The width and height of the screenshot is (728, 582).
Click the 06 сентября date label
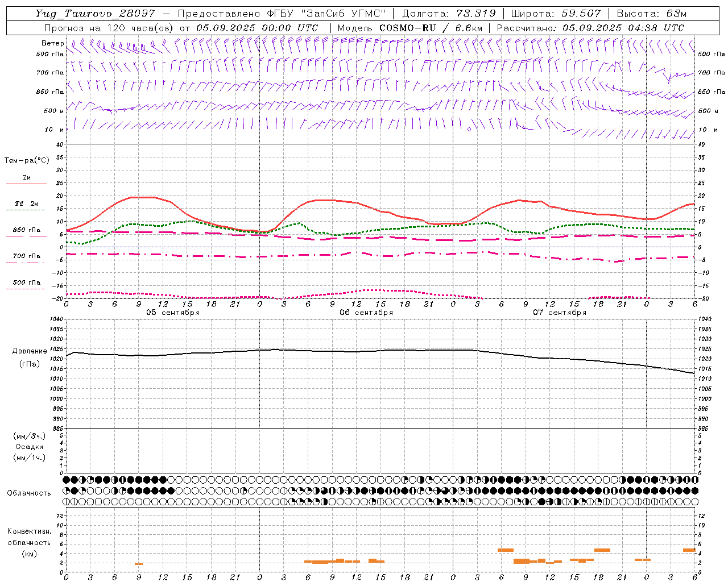click(x=366, y=313)
